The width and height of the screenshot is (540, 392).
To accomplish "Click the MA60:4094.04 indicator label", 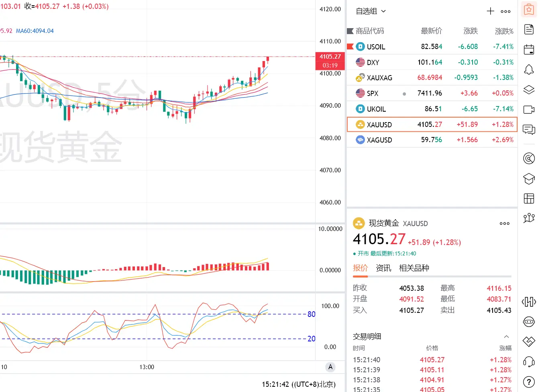I will (35, 31).
